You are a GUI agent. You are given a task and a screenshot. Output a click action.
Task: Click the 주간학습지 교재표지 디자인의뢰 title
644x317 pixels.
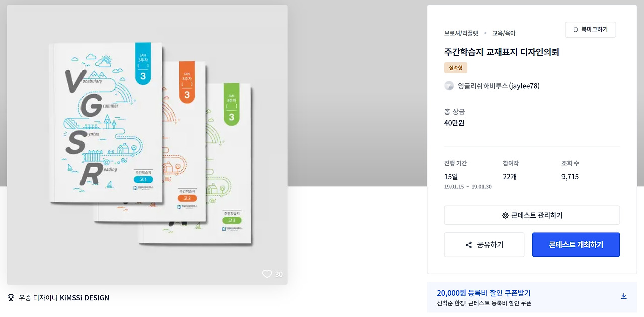click(x=502, y=52)
